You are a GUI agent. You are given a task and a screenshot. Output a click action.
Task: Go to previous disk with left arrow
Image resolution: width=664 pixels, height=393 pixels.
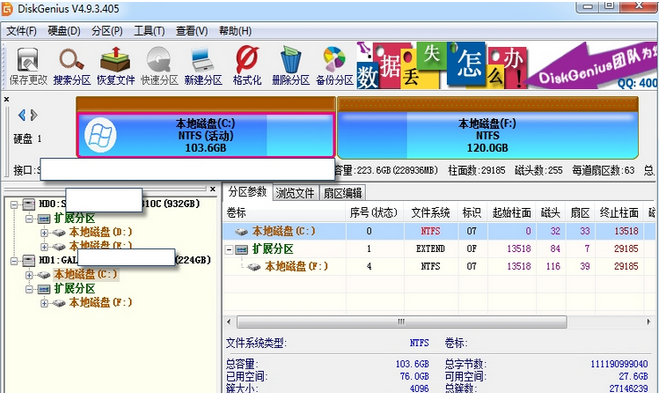click(22, 115)
